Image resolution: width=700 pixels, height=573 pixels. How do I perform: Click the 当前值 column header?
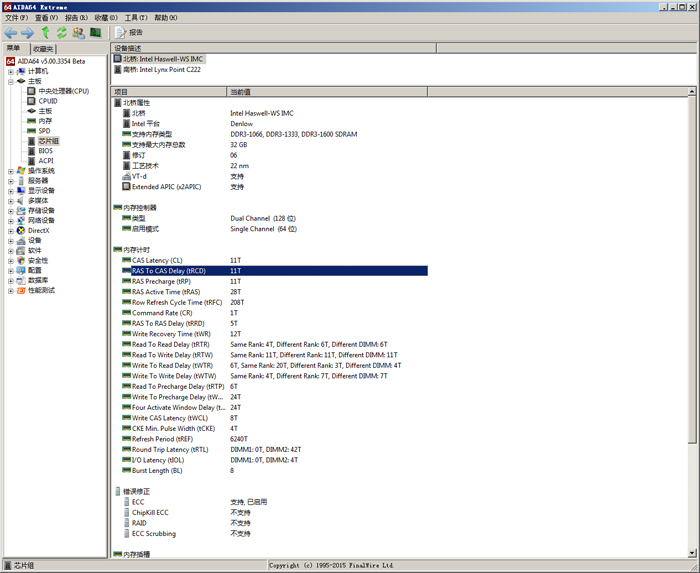coord(327,92)
